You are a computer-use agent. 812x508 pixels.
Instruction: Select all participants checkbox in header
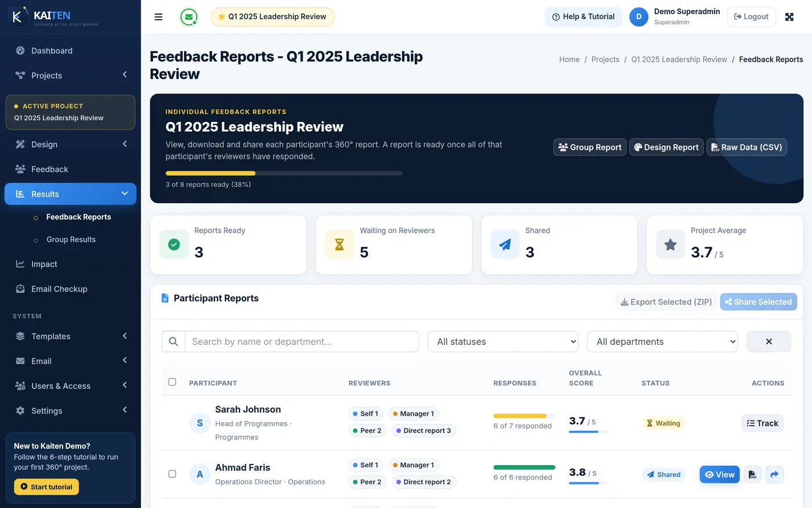click(x=172, y=381)
